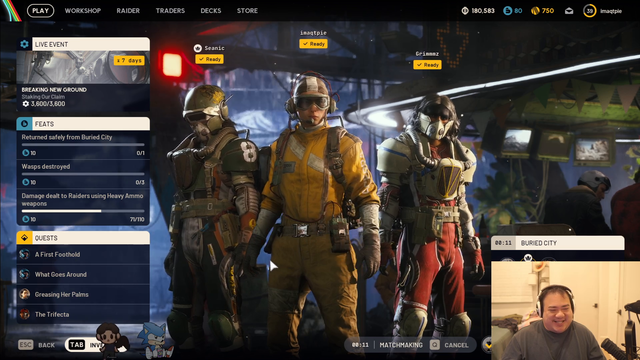Screen dimensions: 640x360
Task: Open the mail inbox icon
Action: [569, 11]
